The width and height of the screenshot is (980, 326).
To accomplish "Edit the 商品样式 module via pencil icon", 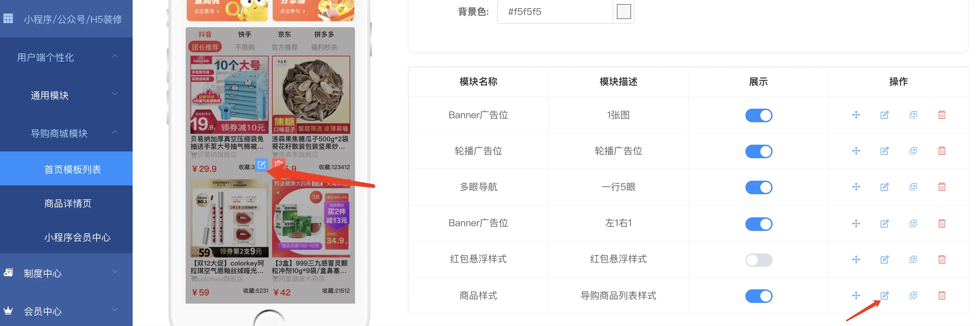I will 884,295.
